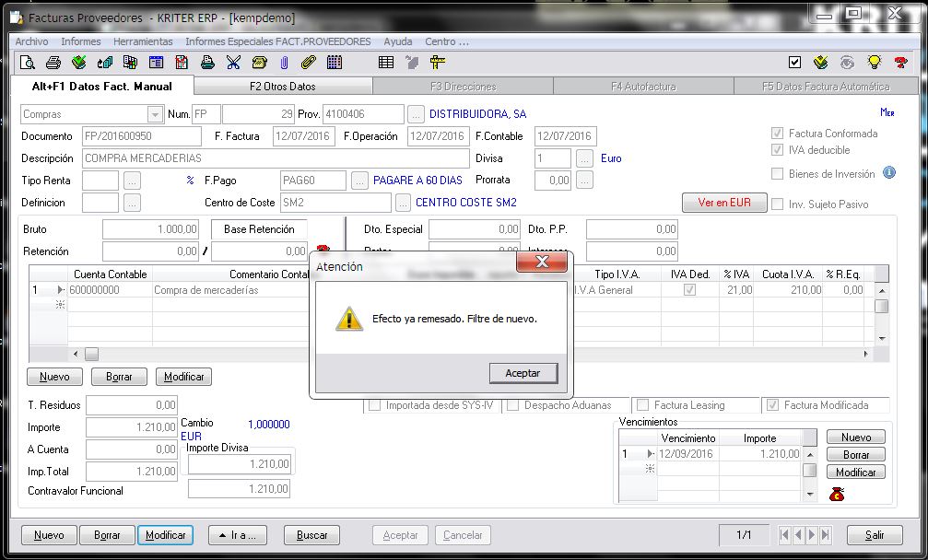Enable Bienes de Inversión checkbox
928x560 pixels.
777,174
